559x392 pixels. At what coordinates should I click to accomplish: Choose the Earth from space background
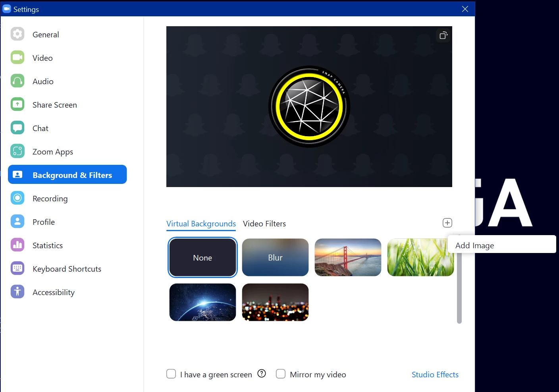[202, 302]
